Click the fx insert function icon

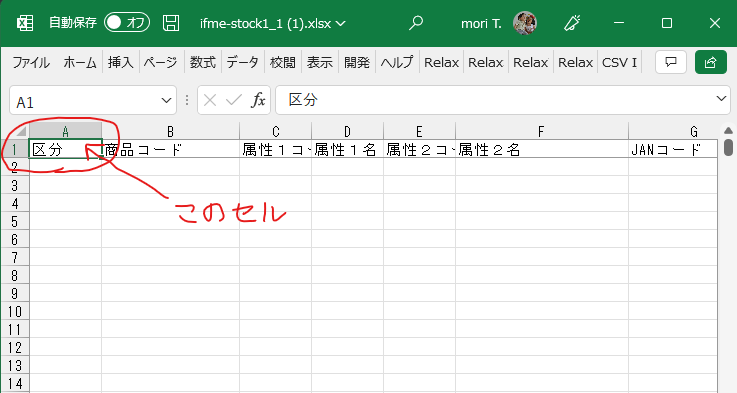point(258,100)
